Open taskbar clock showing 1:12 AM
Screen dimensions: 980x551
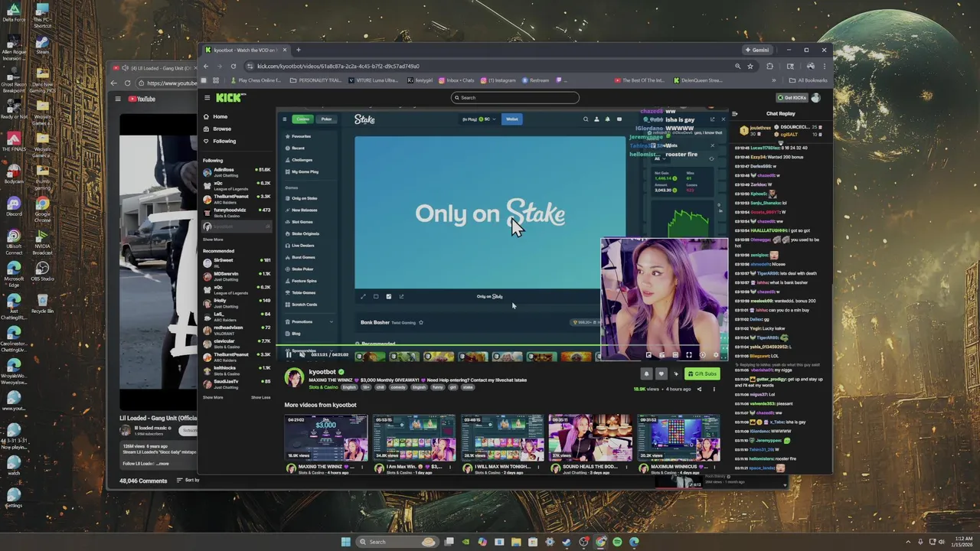(964, 542)
